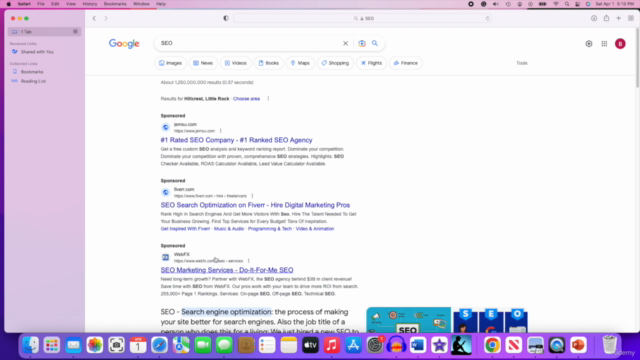The height and width of the screenshot is (360, 640).
Task: Filter results by Flights
Action: coord(371,63)
